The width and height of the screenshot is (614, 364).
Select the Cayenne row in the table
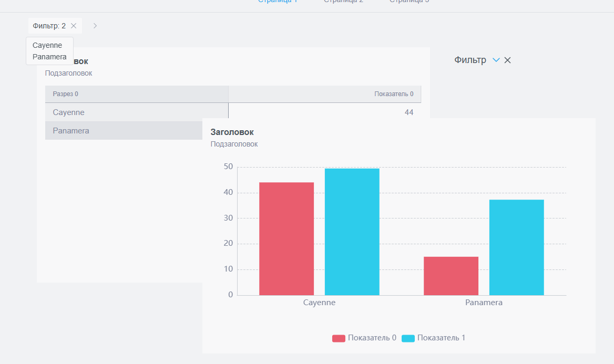[x=69, y=112]
